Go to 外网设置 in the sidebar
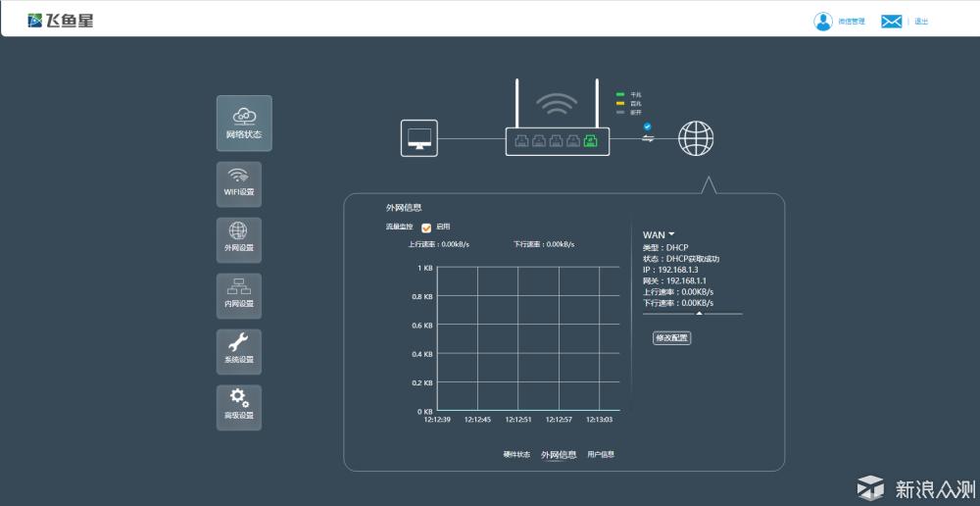 [238, 237]
